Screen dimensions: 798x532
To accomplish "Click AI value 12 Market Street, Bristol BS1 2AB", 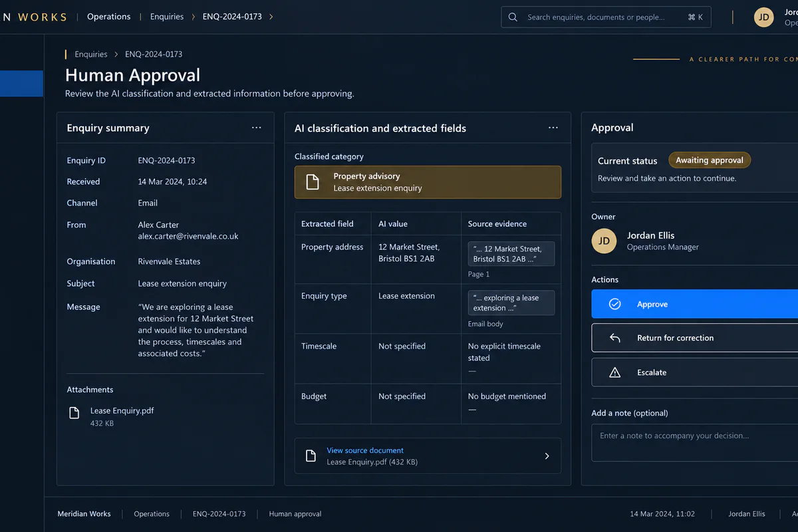I will [x=409, y=253].
